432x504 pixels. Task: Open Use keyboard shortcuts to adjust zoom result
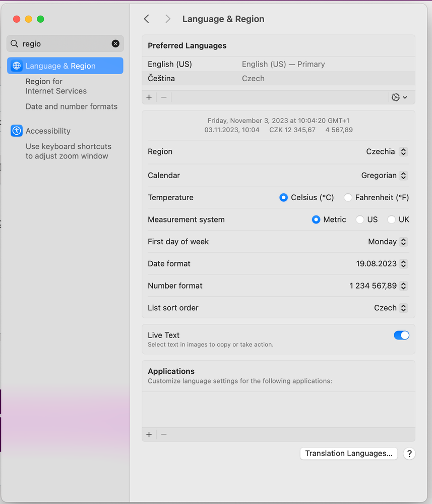click(69, 151)
